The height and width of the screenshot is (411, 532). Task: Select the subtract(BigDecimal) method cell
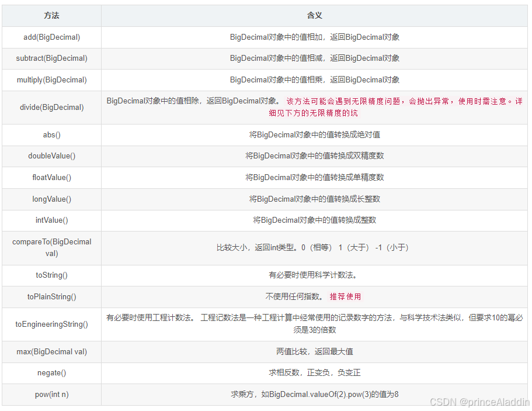pos(51,58)
